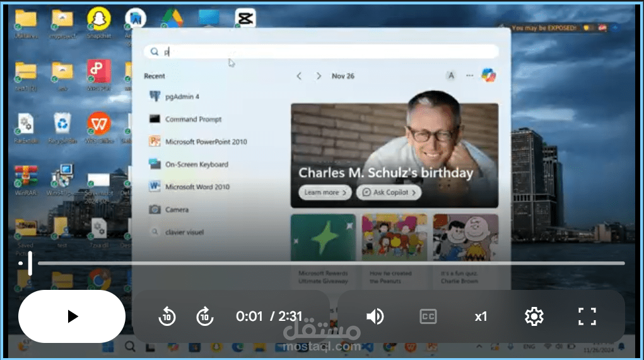The height and width of the screenshot is (360, 644).
Task: Click the Ask Copilot button
Action: point(389,192)
